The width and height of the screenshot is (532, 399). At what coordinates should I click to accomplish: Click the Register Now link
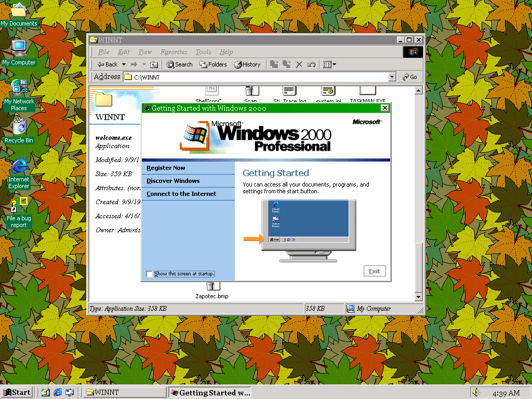166,168
